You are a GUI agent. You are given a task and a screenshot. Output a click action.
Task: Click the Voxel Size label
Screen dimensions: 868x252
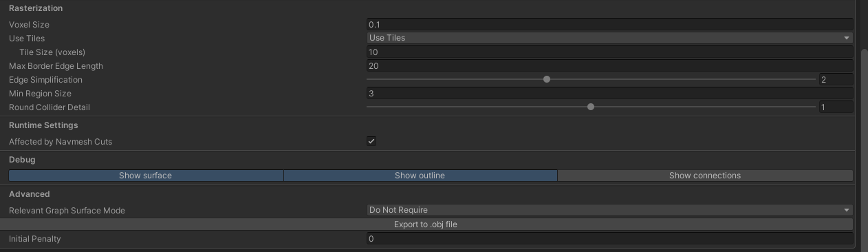(x=29, y=25)
